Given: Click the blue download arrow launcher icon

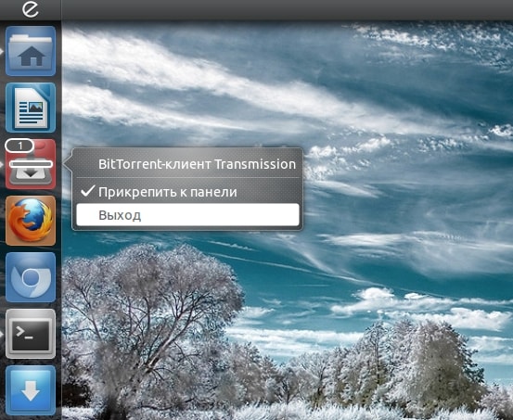Looking at the screenshot, I should pos(31,390).
